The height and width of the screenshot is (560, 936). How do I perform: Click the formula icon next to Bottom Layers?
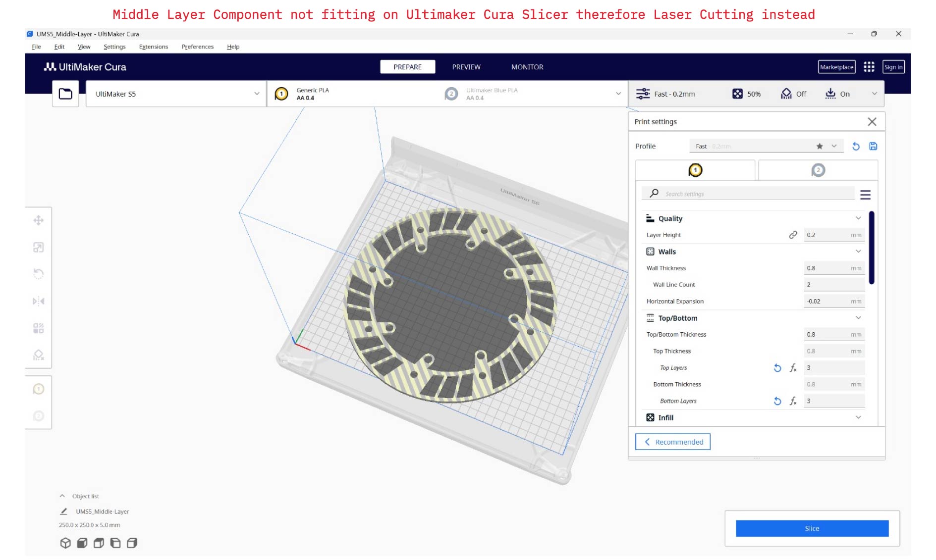click(793, 401)
